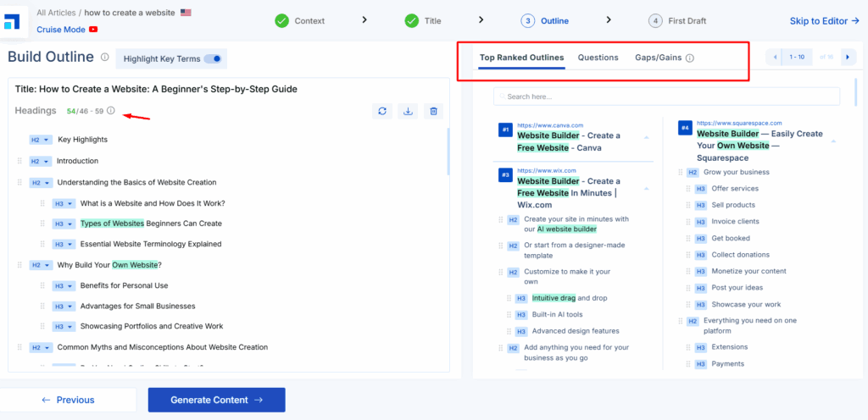868x420 pixels.
Task: Click the info icon beside Headings count
Action: tap(111, 111)
